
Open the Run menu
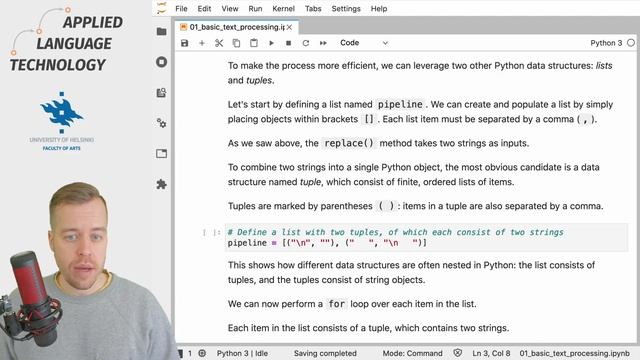click(x=255, y=9)
